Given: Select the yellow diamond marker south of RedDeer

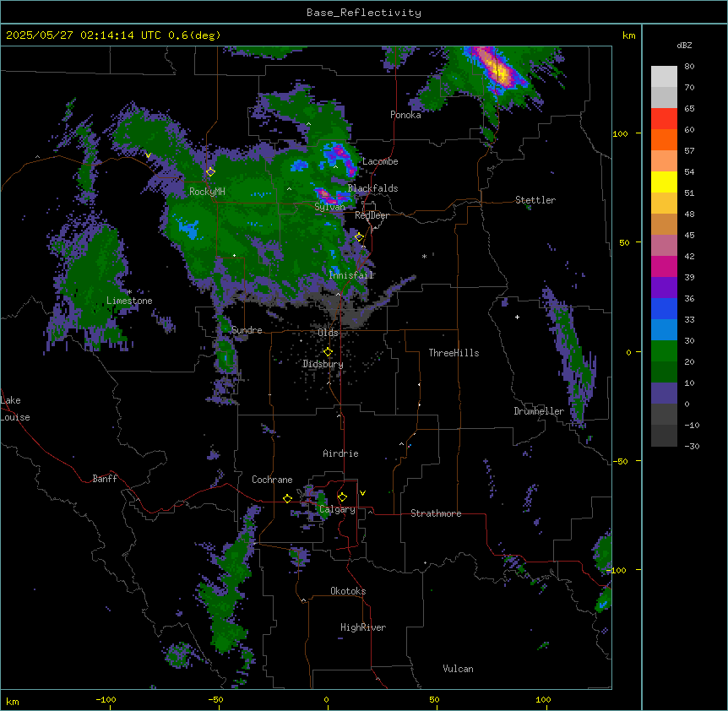Looking at the screenshot, I should pos(359,237).
